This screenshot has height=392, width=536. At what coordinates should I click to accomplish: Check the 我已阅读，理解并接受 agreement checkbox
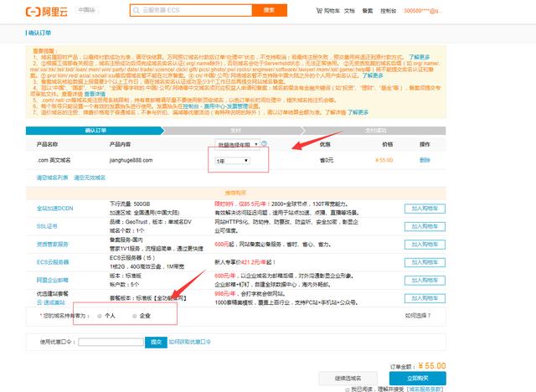tap(348, 389)
